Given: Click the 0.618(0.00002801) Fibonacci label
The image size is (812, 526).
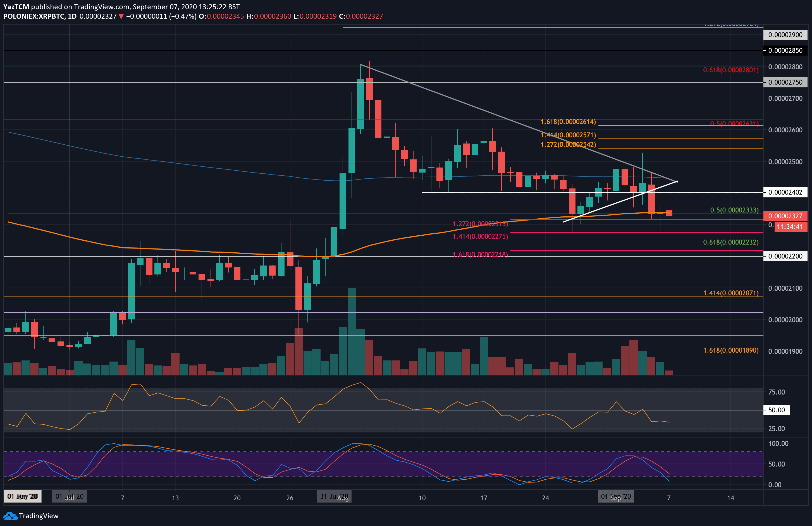Looking at the screenshot, I should (731, 70).
